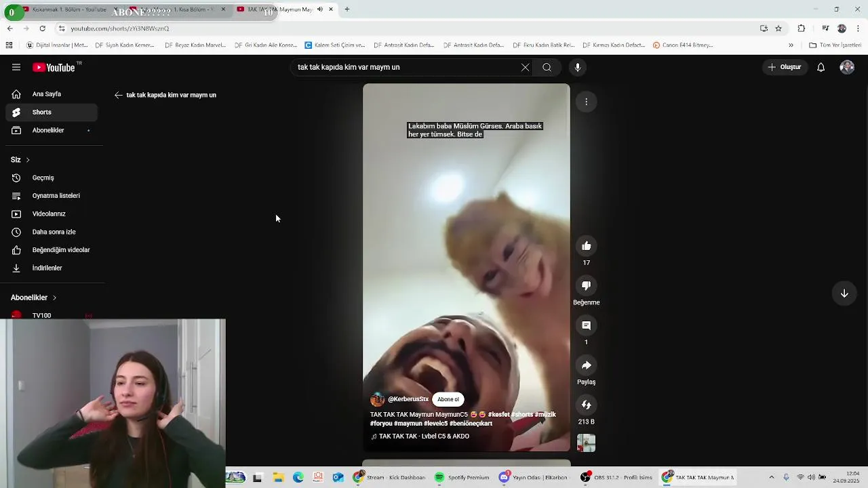Screen dimensions: 868x488
Task: Open Tüm Yer İşaretleri folder
Action: coord(835,45)
